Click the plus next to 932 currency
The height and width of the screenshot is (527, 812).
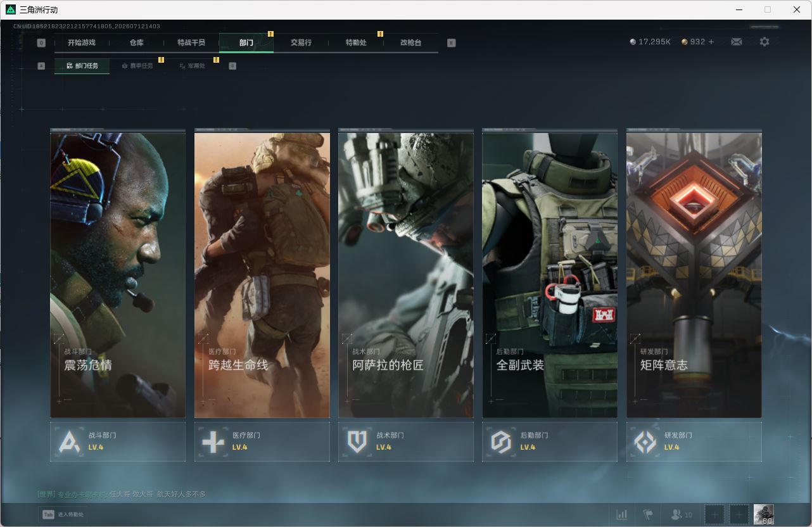711,42
